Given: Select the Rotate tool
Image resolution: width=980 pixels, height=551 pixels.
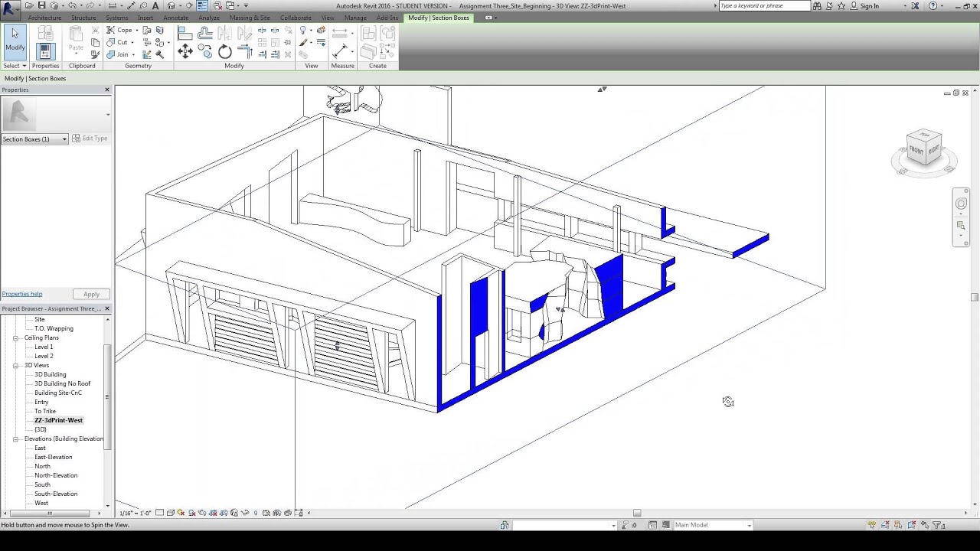Looking at the screenshot, I should tap(225, 51).
